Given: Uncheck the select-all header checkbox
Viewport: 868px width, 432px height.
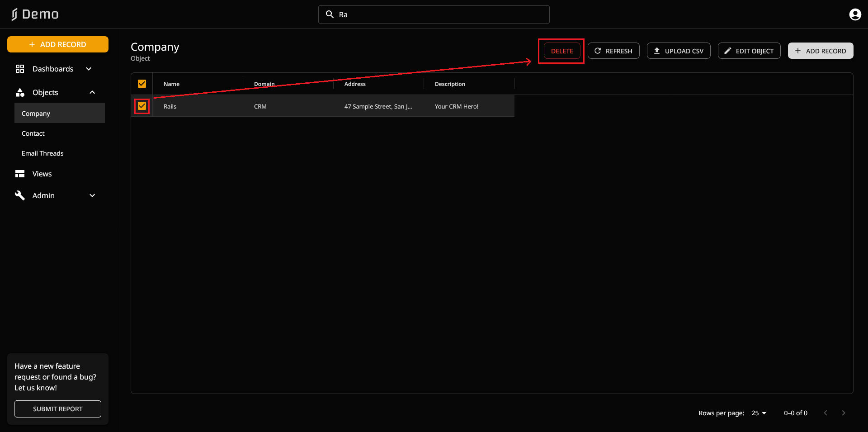Looking at the screenshot, I should [142, 84].
